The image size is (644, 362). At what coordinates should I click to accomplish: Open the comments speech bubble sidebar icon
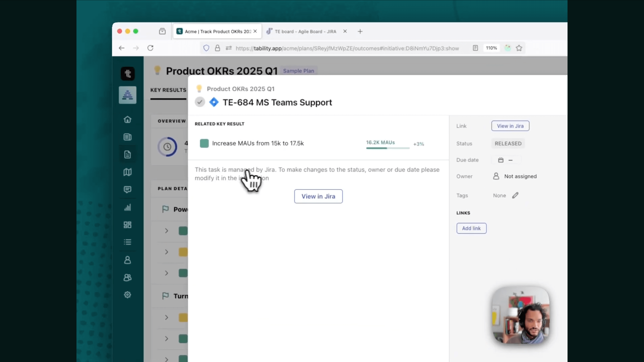pyautogui.click(x=127, y=190)
